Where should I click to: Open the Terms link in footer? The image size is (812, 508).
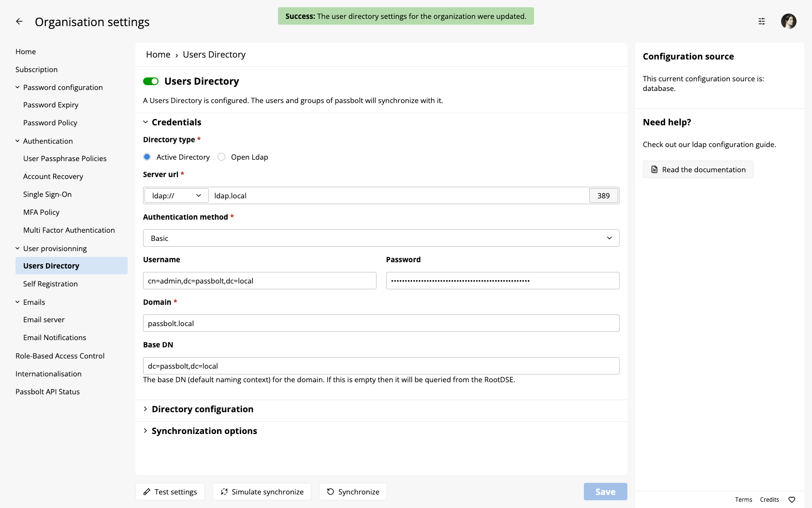pos(743,500)
